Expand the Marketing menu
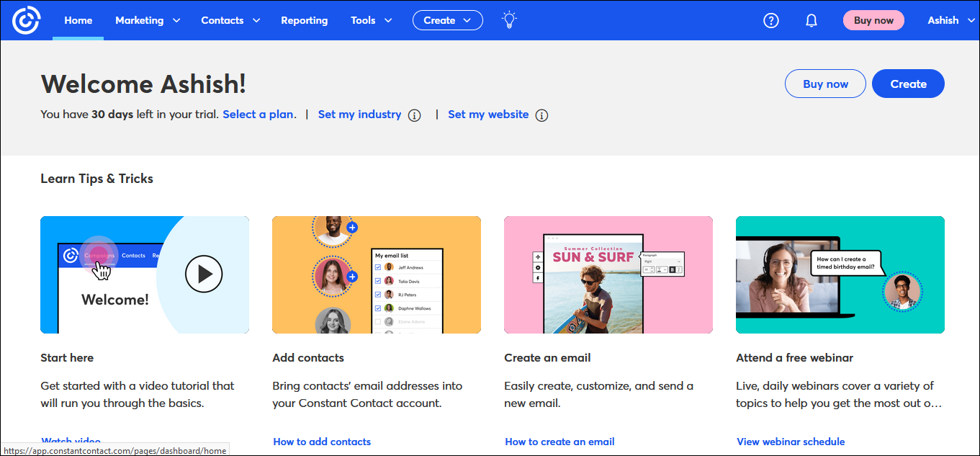The image size is (980, 456). pos(148,20)
